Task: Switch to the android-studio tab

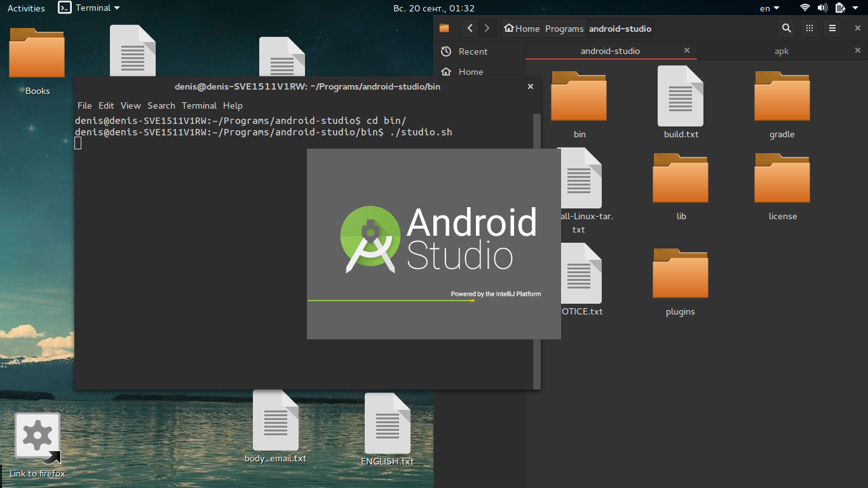Action: (611, 51)
